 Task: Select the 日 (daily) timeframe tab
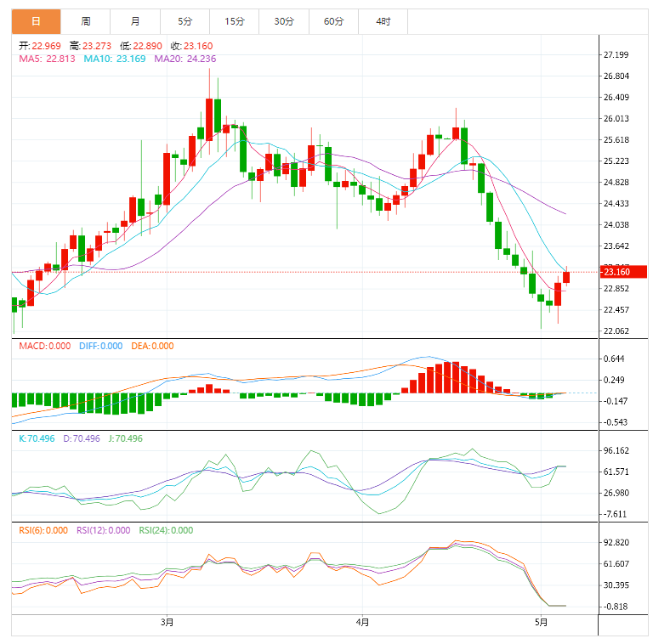click(x=37, y=21)
